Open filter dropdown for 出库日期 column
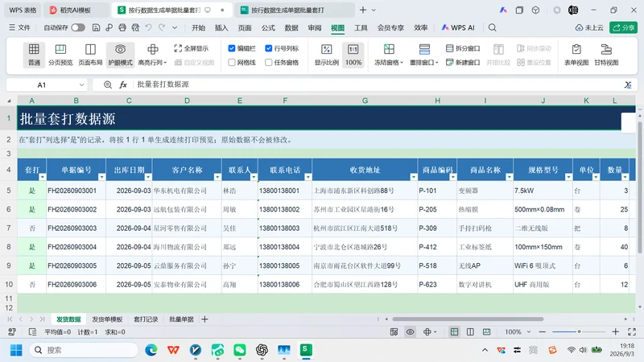This screenshot has height=362, width=644. (x=148, y=177)
